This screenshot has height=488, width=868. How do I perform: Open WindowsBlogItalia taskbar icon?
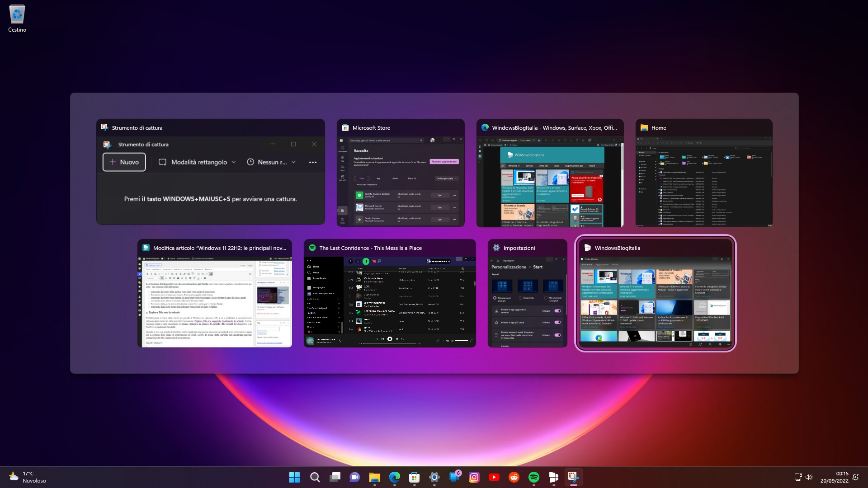(x=554, y=477)
